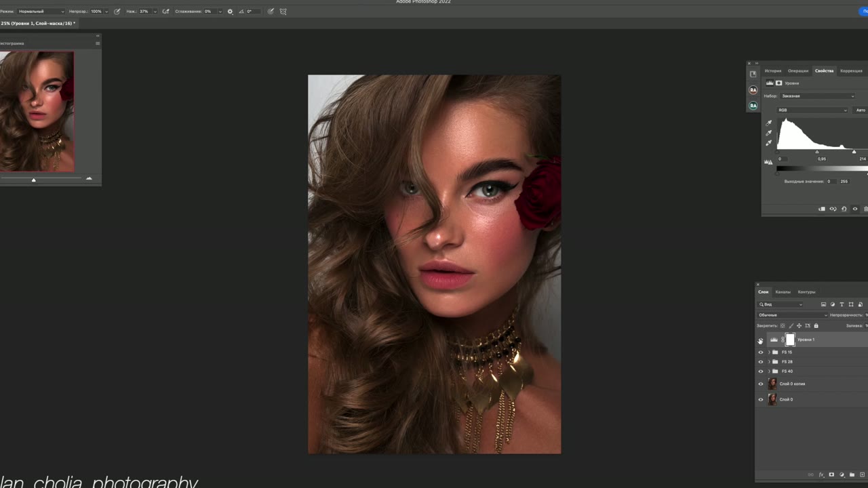The image size is (868, 488).
Task: Open the collapsed panel icon above RA icons
Action: [x=753, y=74]
